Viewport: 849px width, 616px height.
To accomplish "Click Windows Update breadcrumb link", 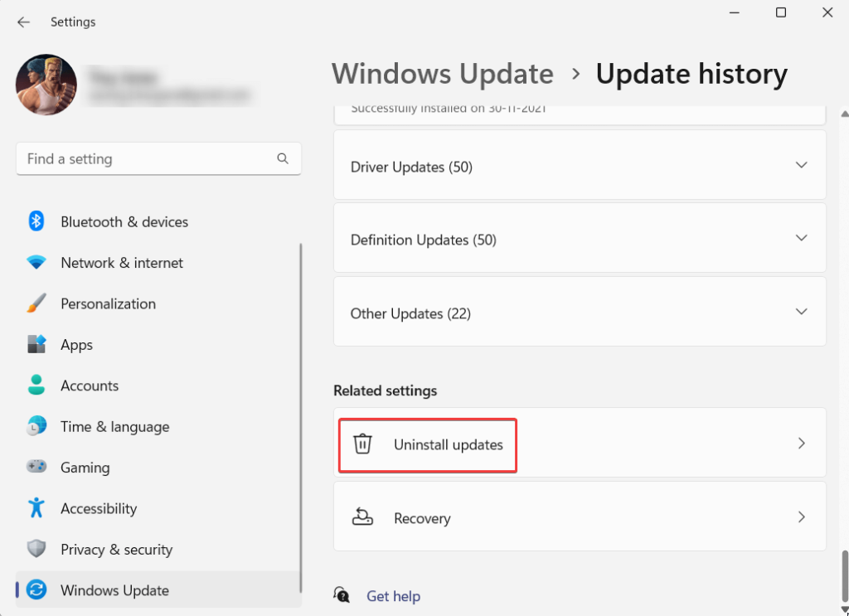I will [443, 74].
